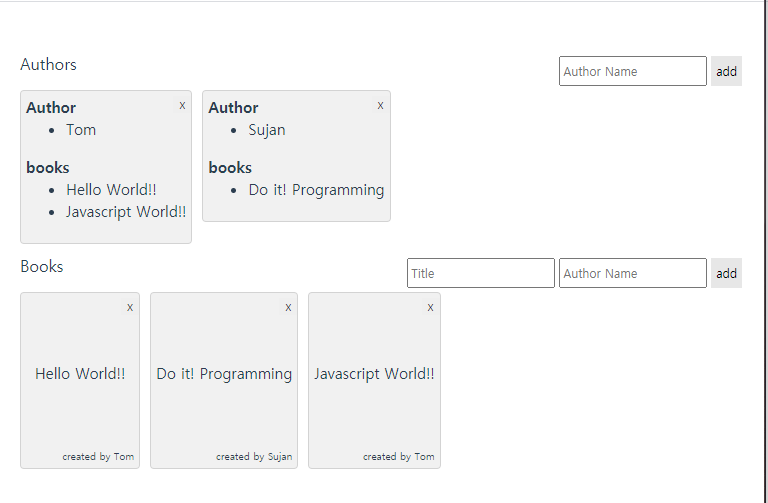Image resolution: width=768 pixels, height=503 pixels.
Task: Click the Author label in Tom's card
Action: (x=51, y=107)
